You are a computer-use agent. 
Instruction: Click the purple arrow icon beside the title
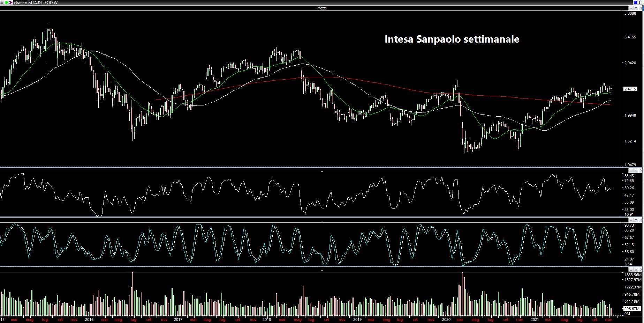tap(11, 2)
